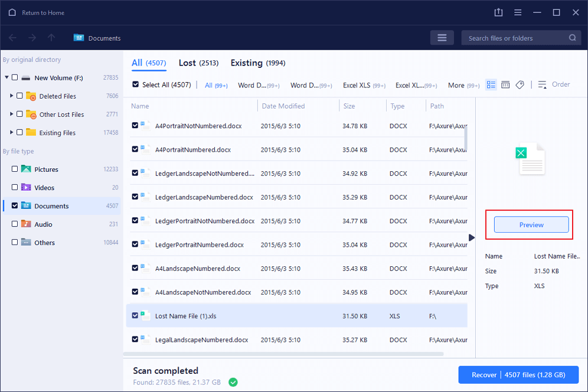Switch to the list detail view icon
Viewport: 588px width, 392px height.
(491, 85)
